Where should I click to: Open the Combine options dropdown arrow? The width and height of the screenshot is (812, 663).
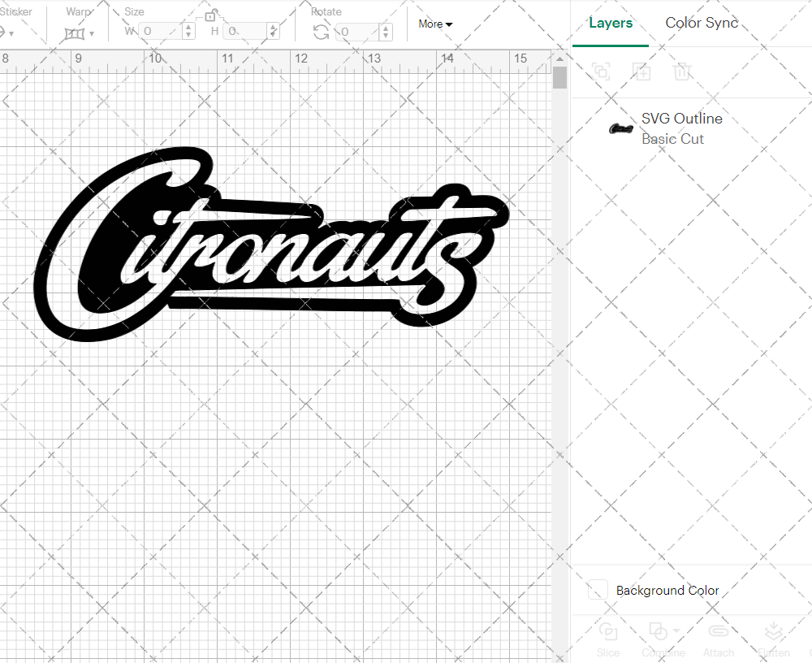[676, 630]
